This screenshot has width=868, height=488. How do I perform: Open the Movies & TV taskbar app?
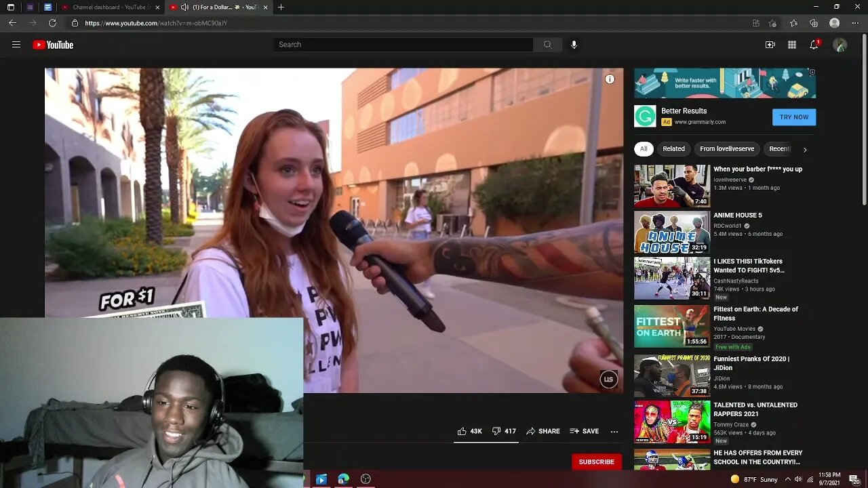[321, 479]
